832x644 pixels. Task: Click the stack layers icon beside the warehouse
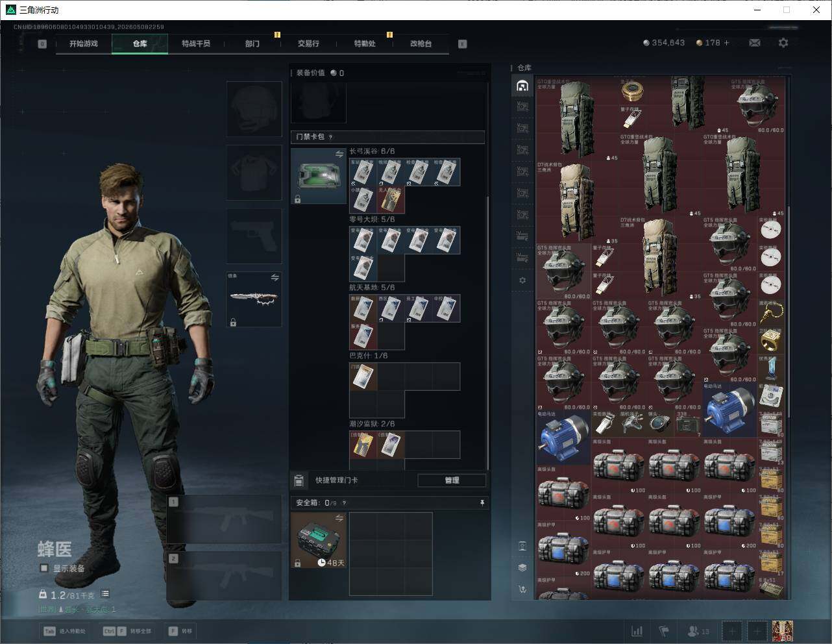(522, 567)
